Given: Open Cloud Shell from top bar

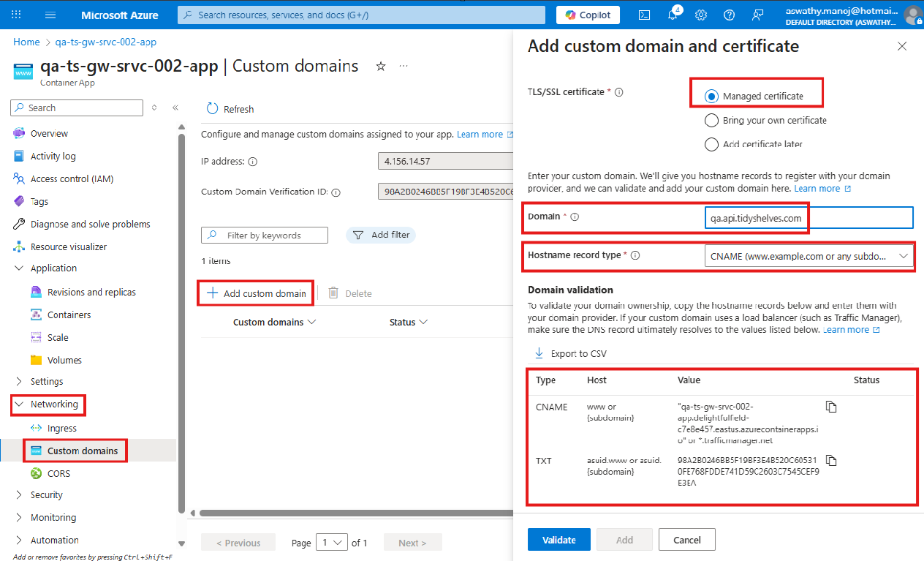Looking at the screenshot, I should (644, 15).
